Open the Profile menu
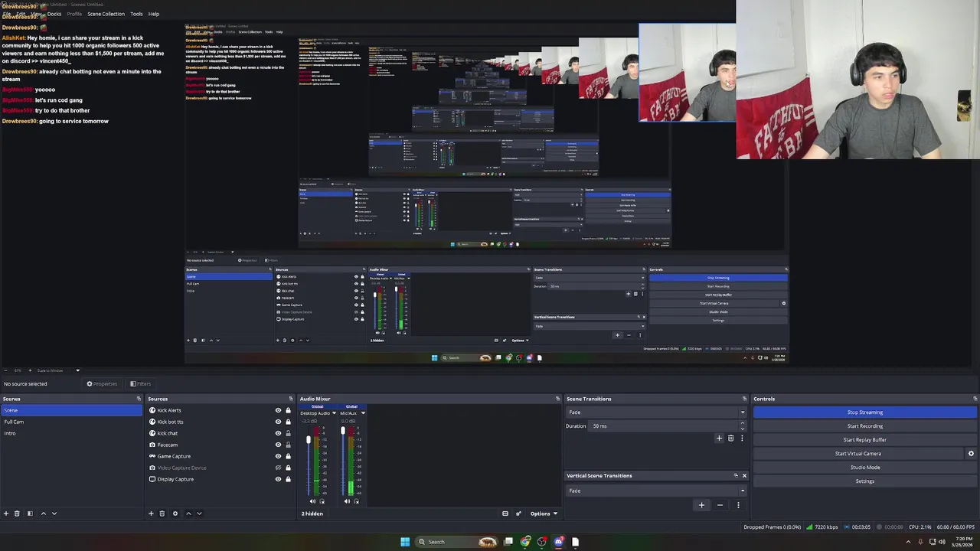 74,14
